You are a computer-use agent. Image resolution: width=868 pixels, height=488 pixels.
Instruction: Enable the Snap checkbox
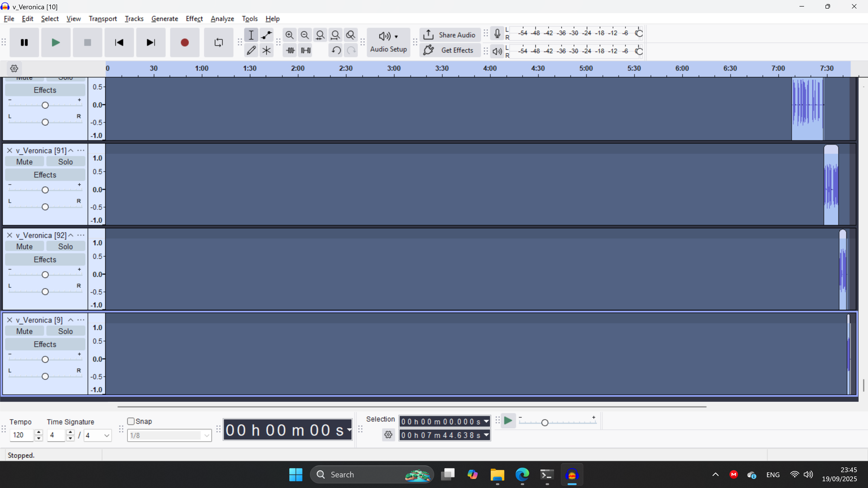131,421
